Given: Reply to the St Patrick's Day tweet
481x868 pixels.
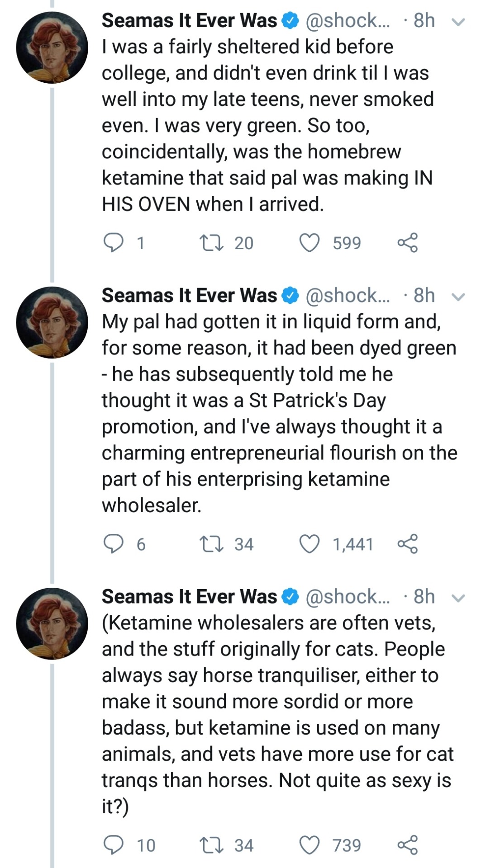Looking at the screenshot, I should (x=113, y=544).
